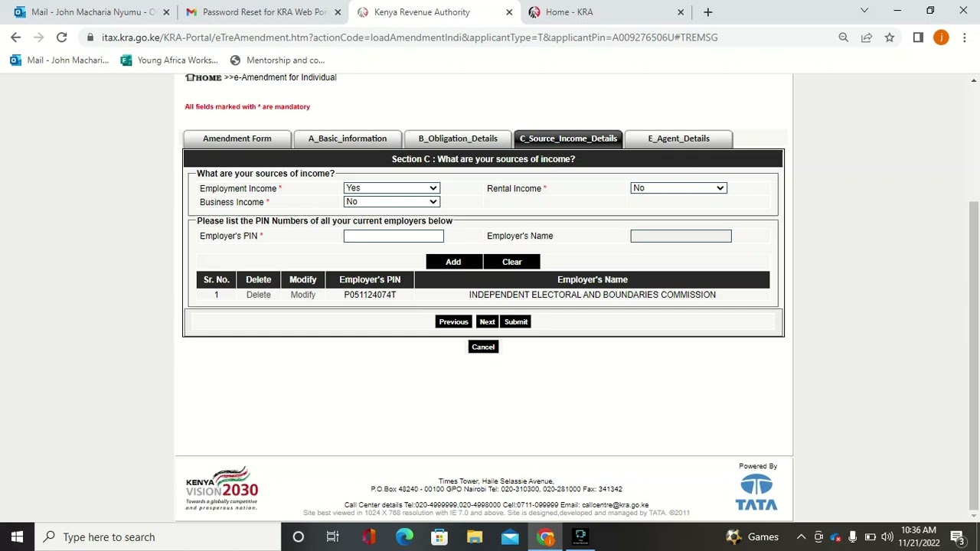
Task: Open Chrome side panel icon
Action: [x=918, y=37]
